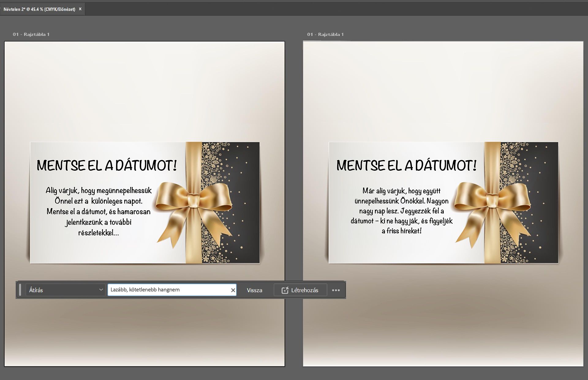Select right card heading MENTSE EL A DÁTUMOT!
The image size is (588, 380).
coord(406,165)
